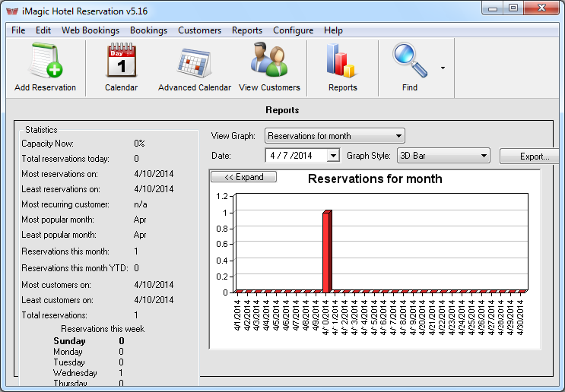Expand the Find options arrow
This screenshot has height=392, width=565.
tap(443, 68)
